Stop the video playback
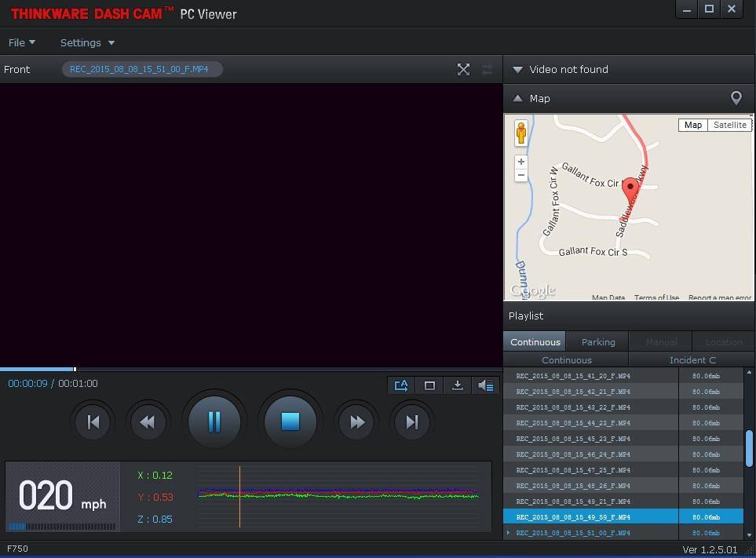 click(x=290, y=422)
